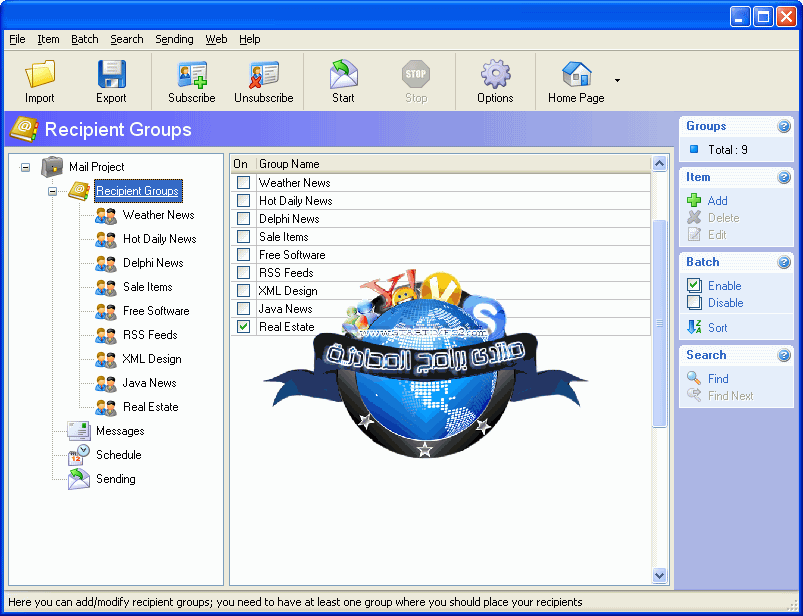
Task: Click the Unsubscribe toolbar icon
Action: click(x=264, y=75)
